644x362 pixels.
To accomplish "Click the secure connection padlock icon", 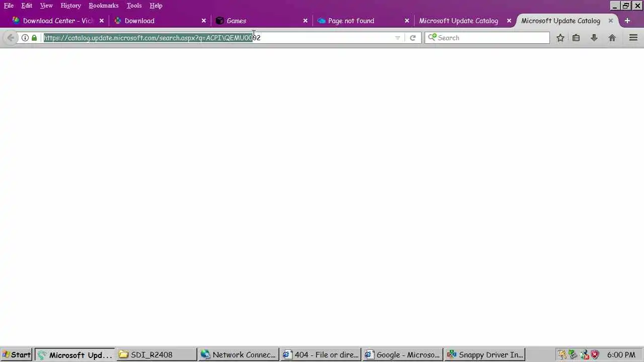I will pos(34,38).
